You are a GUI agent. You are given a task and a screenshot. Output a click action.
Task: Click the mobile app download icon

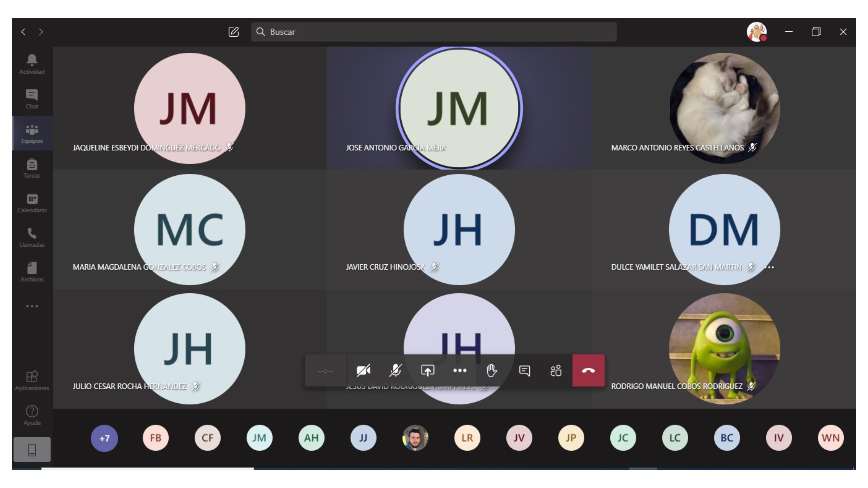(x=32, y=450)
